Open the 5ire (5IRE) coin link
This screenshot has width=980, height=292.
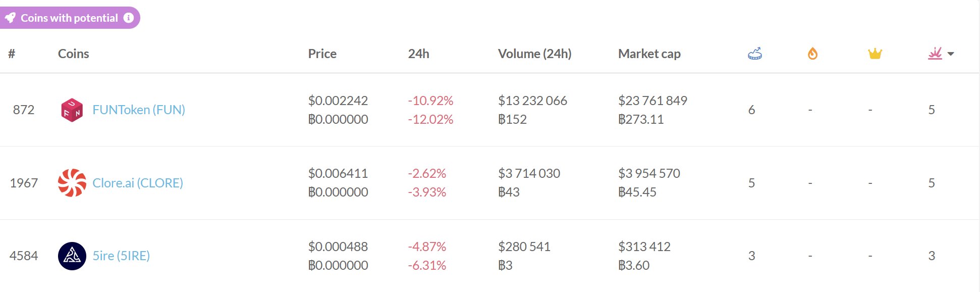click(x=121, y=256)
